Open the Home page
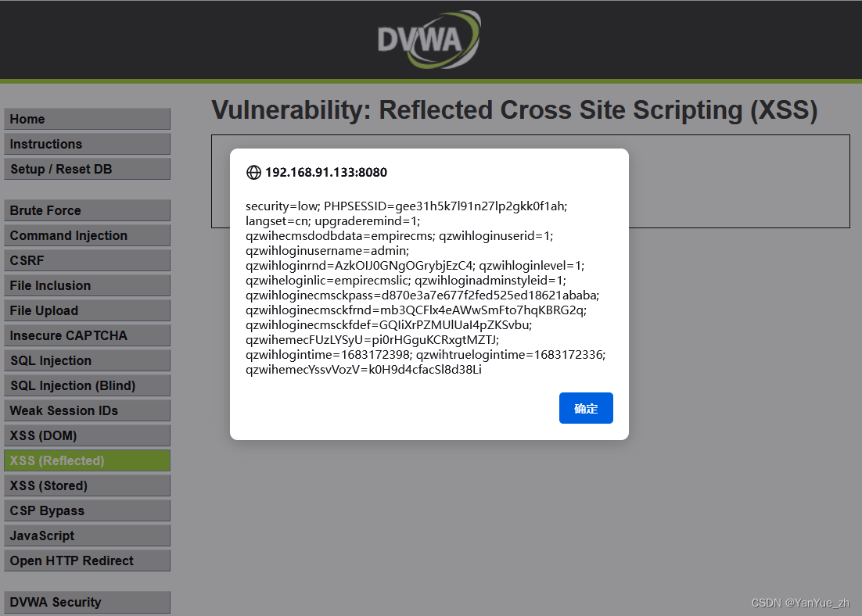The height and width of the screenshot is (616, 862). point(87,119)
